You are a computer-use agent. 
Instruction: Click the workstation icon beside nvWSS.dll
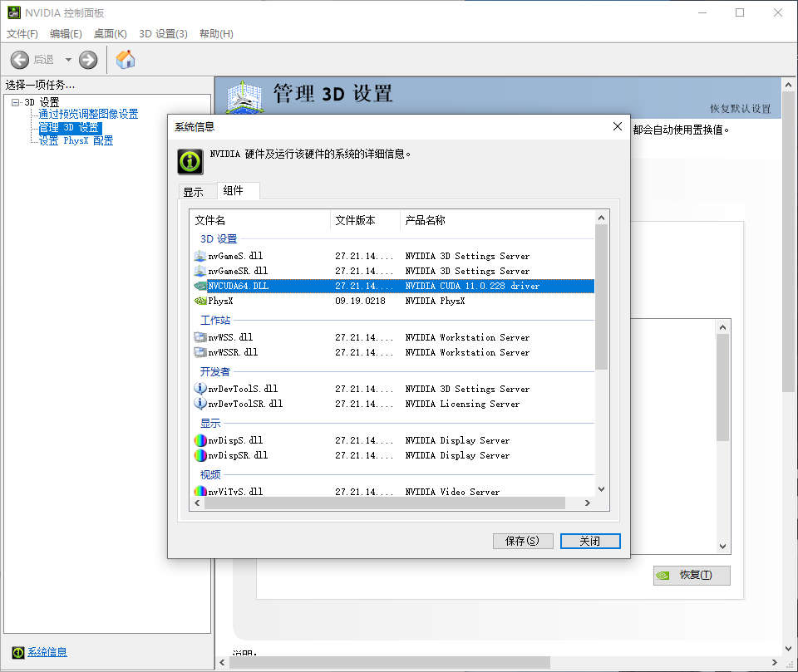(200, 337)
